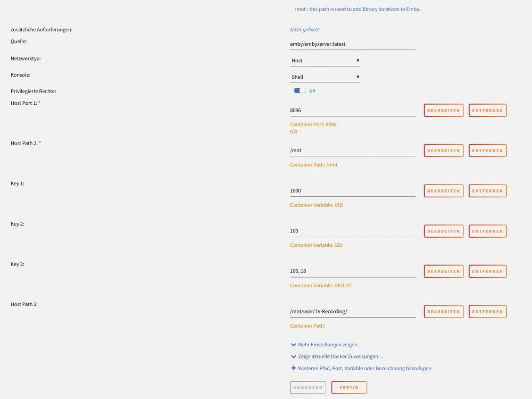Viewport: 532px width, 399px height.
Task: Remove the TV-Recording host path
Action: pyautogui.click(x=487, y=311)
